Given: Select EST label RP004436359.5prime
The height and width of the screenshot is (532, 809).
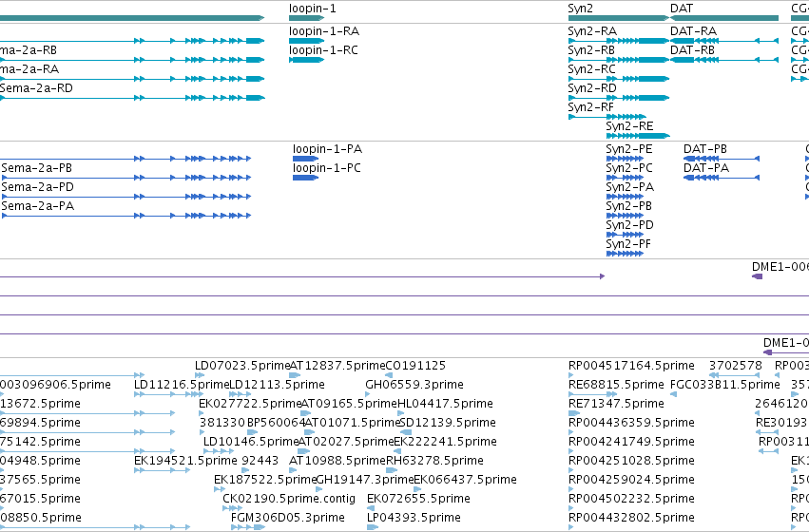Looking at the screenshot, I should [631, 423].
